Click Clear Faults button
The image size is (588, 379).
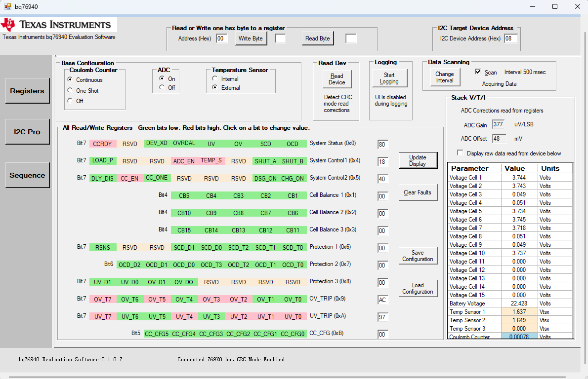(418, 192)
